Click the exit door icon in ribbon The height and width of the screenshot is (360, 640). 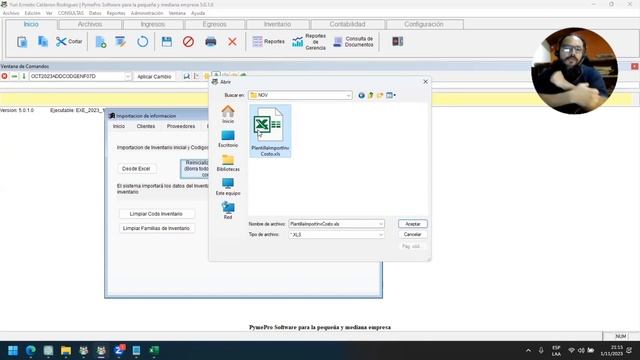click(398, 42)
